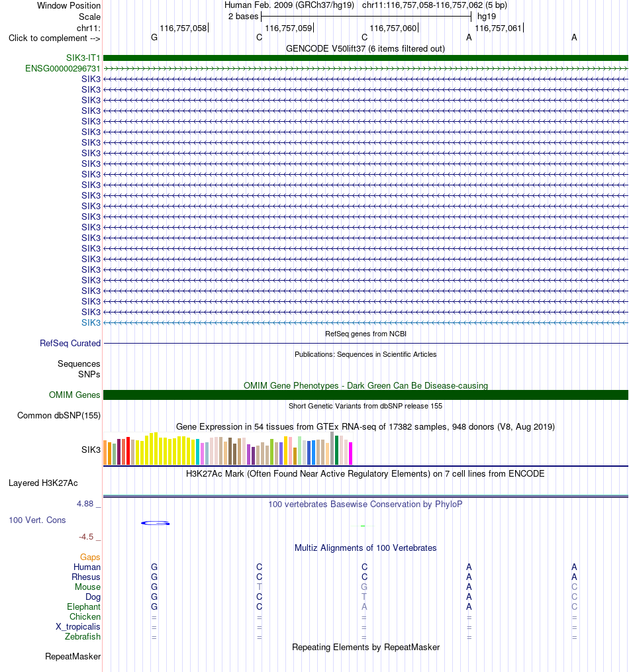The image size is (629, 672).
Task: Open the GTEx Gene Expression track title
Action: (x=365, y=427)
